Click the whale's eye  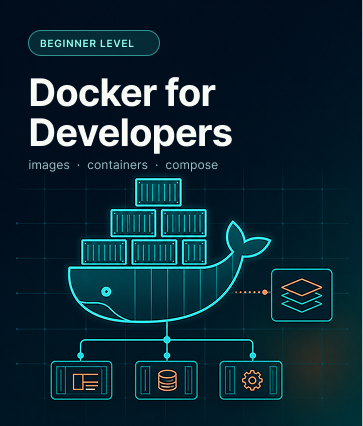coord(106,292)
